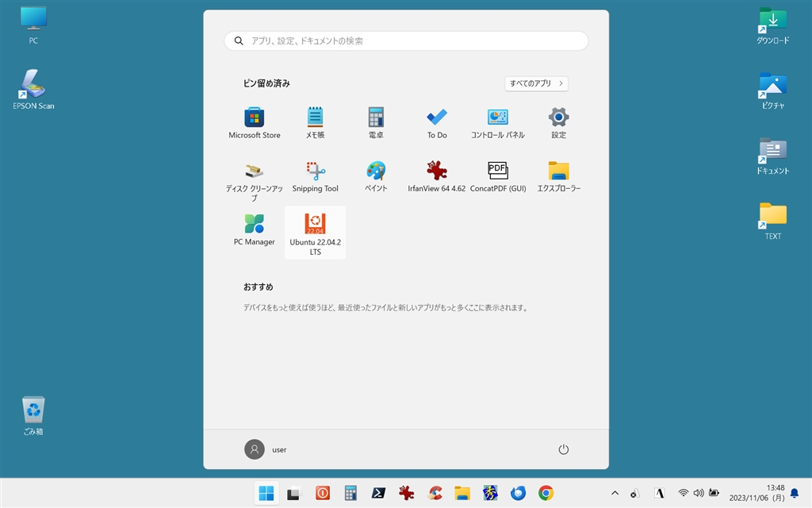The height and width of the screenshot is (508, 812).
Task: Launch メモ帳 (Notepad) pinned app
Action: point(315,123)
